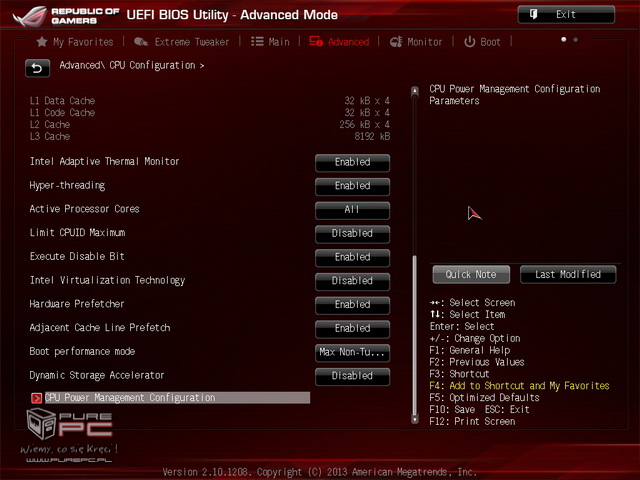
Task: Select the Active Processor Cores label
Action: coord(84,209)
